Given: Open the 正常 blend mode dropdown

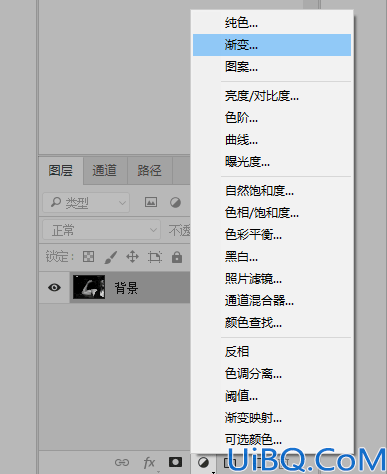Looking at the screenshot, I should point(101,230).
